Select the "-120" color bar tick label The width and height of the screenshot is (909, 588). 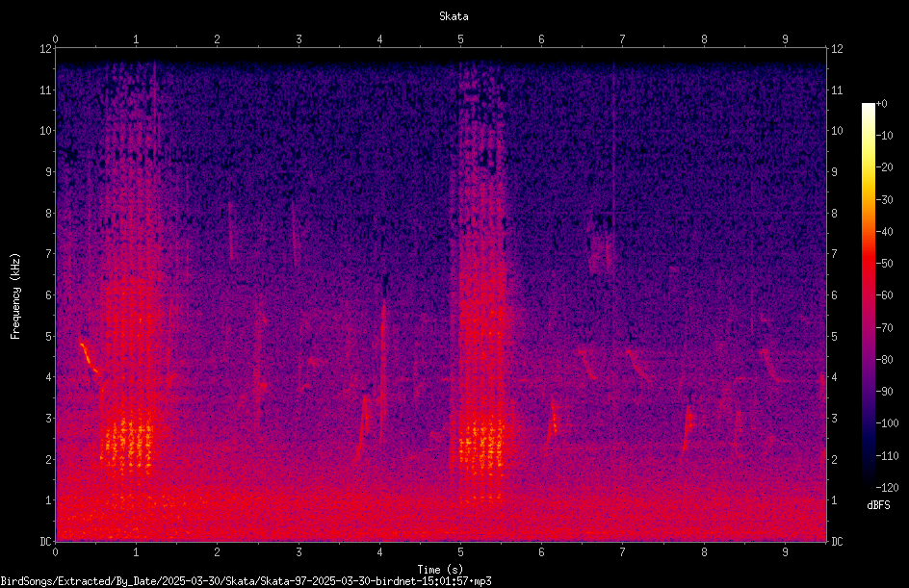click(888, 488)
